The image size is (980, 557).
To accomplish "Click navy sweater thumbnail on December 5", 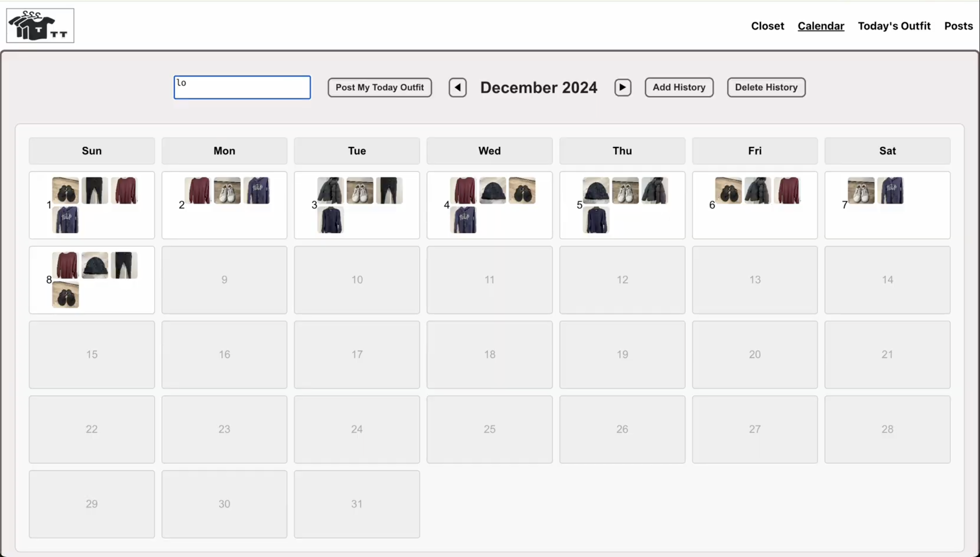I will tap(595, 220).
